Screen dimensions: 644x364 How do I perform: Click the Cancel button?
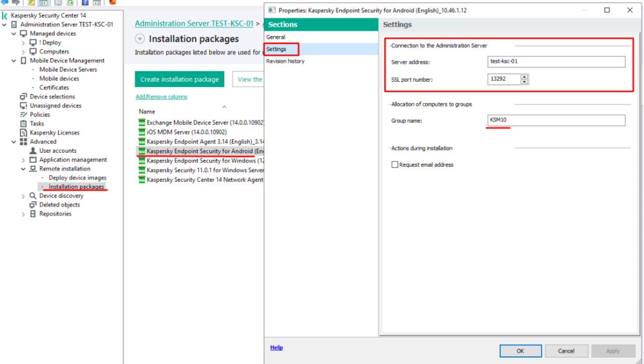566,351
